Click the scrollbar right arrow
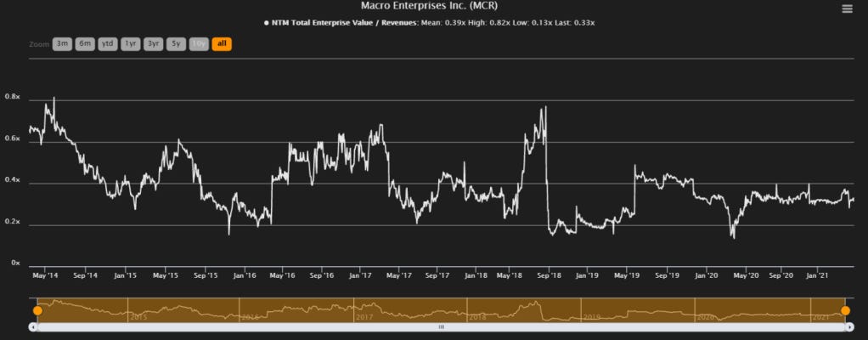Image resolution: width=868 pixels, height=340 pixels. 849,327
